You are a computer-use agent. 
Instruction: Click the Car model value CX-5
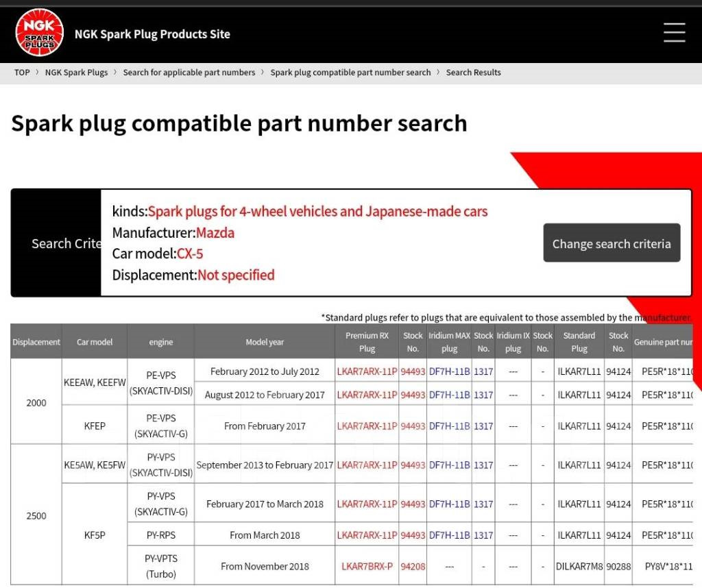point(190,254)
